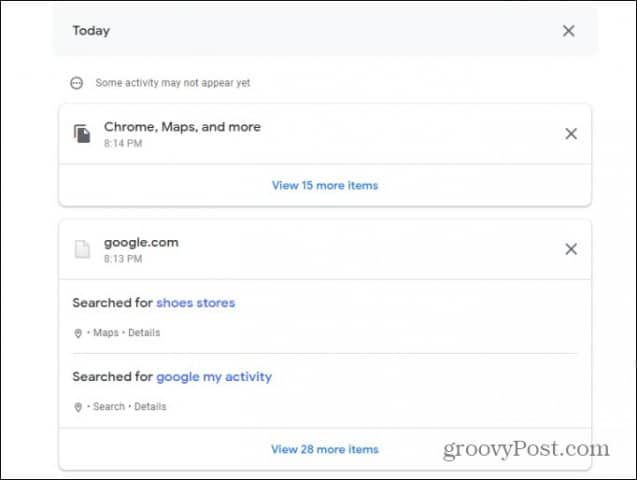Click location pin icon under shoes stores
Screen dimensions: 637x480
(x=78, y=333)
